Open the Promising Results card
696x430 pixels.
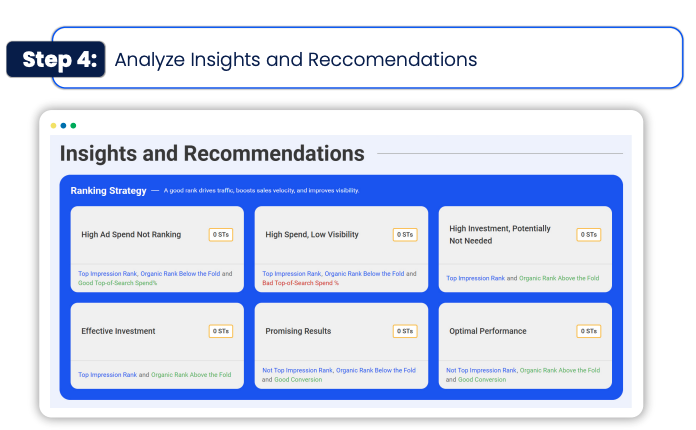pyautogui.click(x=341, y=346)
